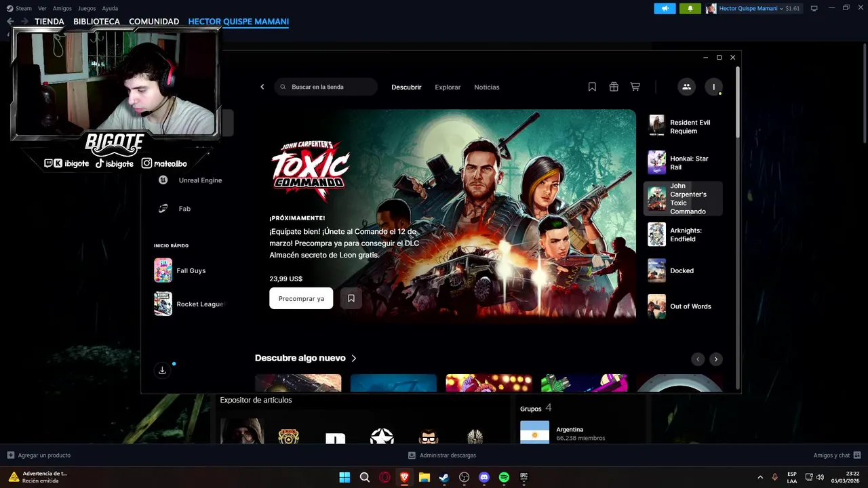Image resolution: width=868 pixels, height=488 pixels.
Task: Show next Descubre algo nuevo items
Action: click(715, 359)
